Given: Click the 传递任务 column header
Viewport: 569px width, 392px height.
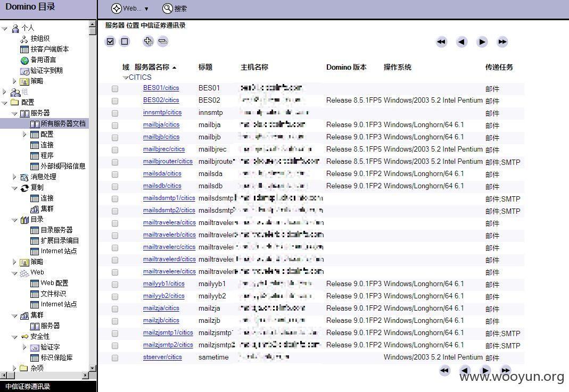Looking at the screenshot, I should 499,67.
